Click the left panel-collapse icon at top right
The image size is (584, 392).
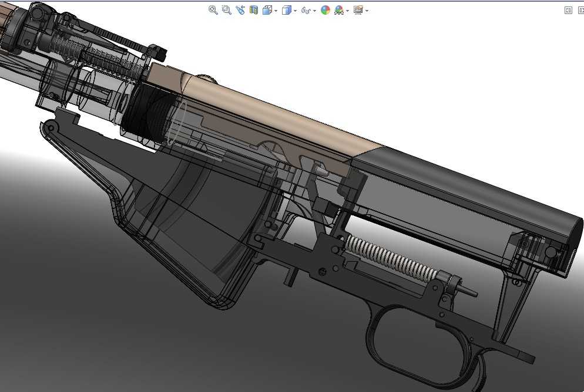pyautogui.click(x=568, y=11)
